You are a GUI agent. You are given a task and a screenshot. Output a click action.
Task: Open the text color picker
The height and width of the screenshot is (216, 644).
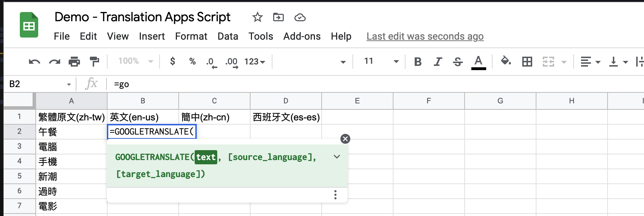[478, 62]
